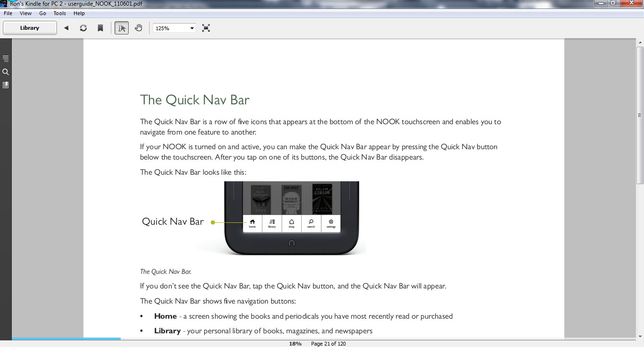Click the scrollbar up arrow
The width and height of the screenshot is (644, 347).
coord(640,42)
